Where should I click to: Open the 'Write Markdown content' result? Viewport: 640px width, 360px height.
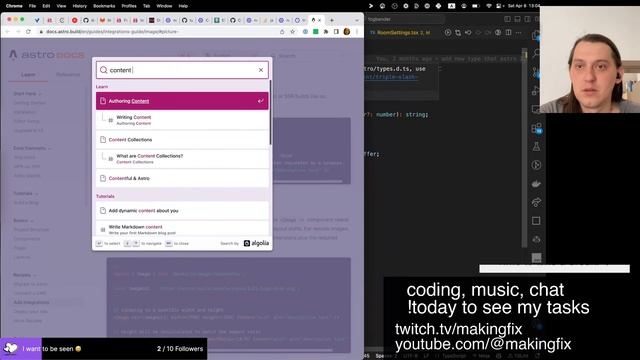[182, 229]
